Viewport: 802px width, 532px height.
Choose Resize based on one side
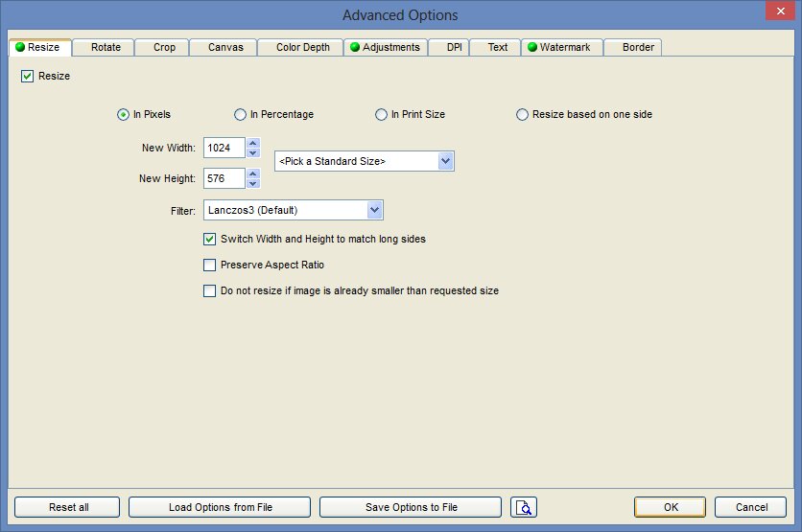(x=523, y=115)
